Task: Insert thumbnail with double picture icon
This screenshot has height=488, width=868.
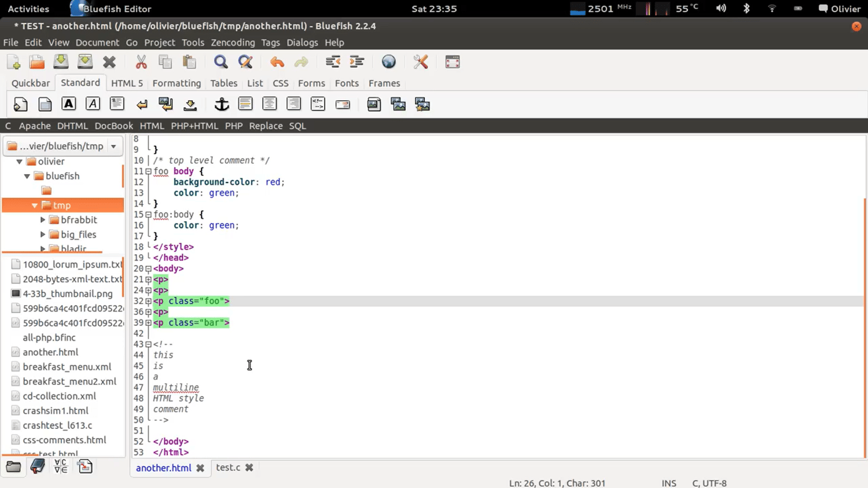Action: tap(398, 104)
